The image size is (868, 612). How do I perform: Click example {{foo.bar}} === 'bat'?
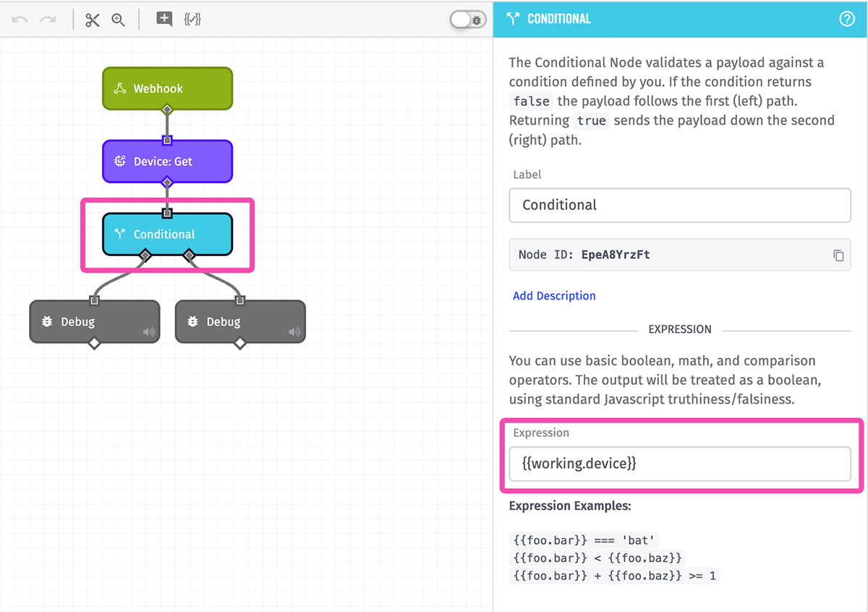584,540
